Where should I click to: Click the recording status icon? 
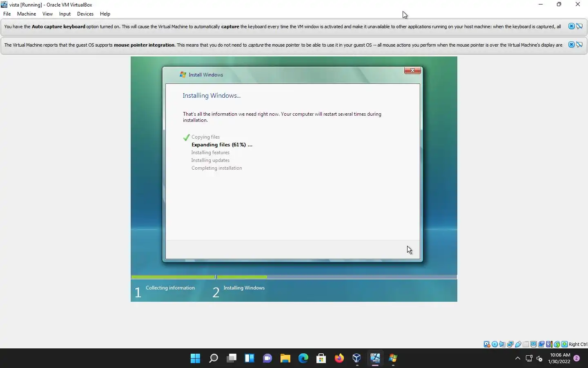click(x=541, y=344)
